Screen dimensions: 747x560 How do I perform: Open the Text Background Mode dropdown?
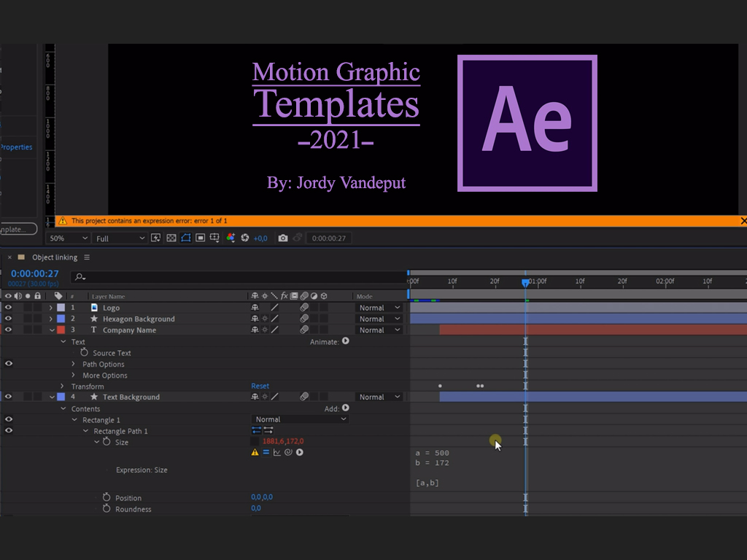379,397
